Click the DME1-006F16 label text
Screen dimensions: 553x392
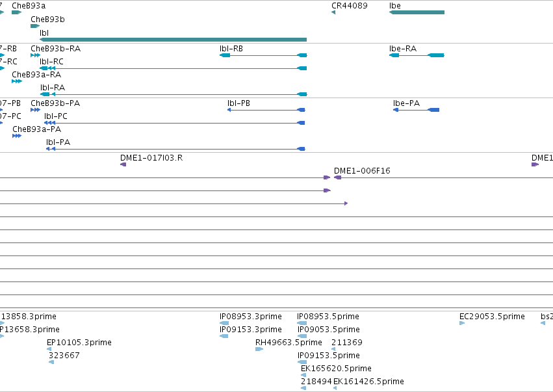(362, 171)
